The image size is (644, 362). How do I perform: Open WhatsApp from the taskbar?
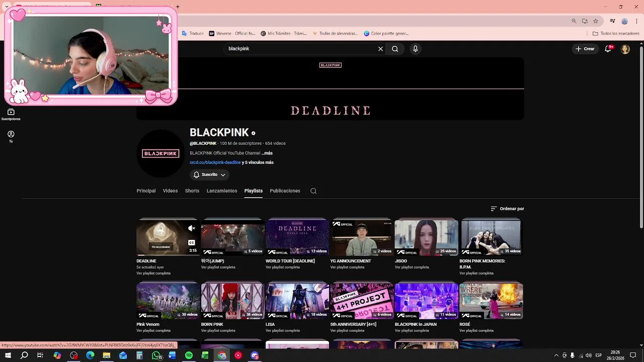(x=156, y=355)
